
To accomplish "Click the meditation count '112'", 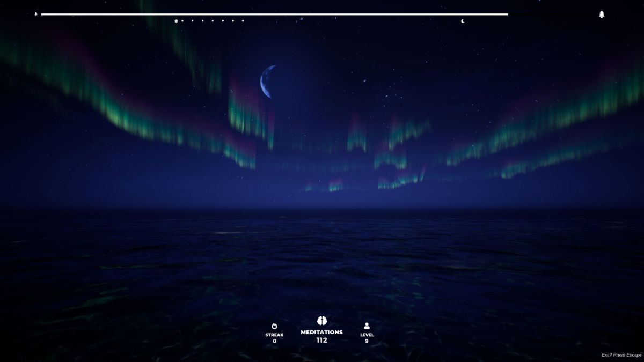I will [321, 340].
